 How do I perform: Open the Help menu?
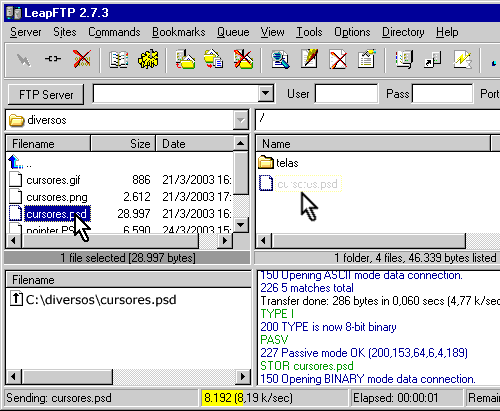tap(447, 32)
